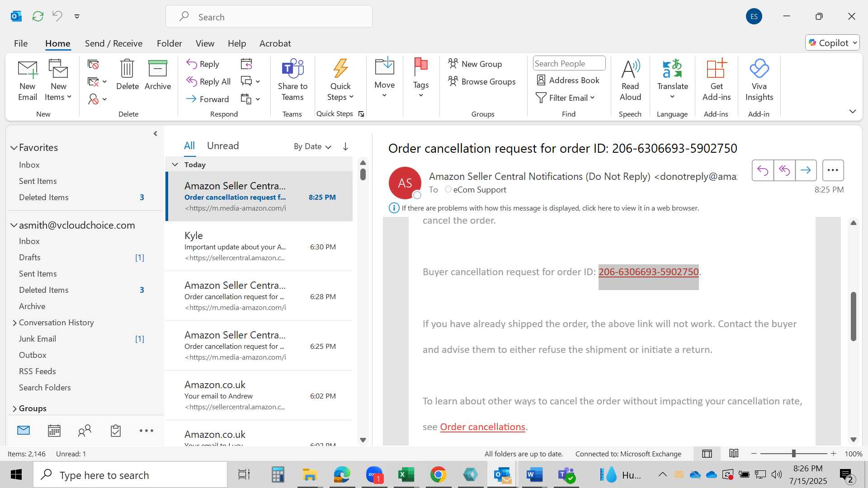Viewport: 868px width, 488px height.
Task: Forward the message from the ribbon
Action: (x=208, y=99)
